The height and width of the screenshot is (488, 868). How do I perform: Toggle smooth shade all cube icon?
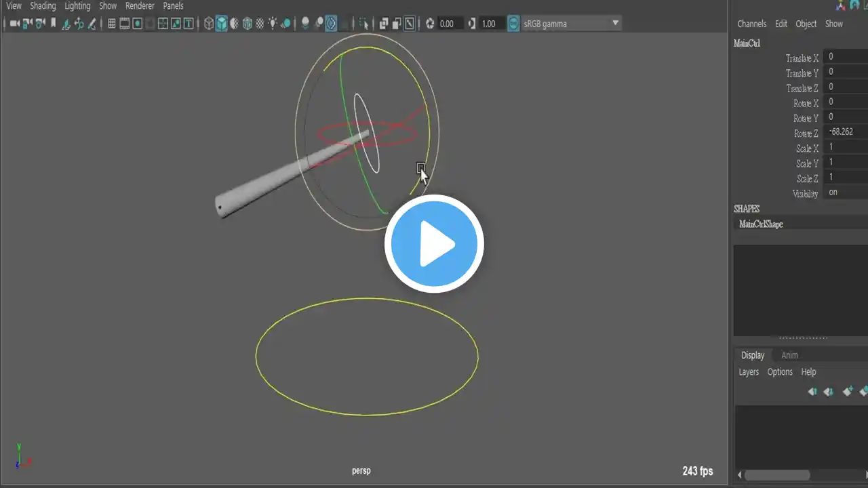(222, 24)
